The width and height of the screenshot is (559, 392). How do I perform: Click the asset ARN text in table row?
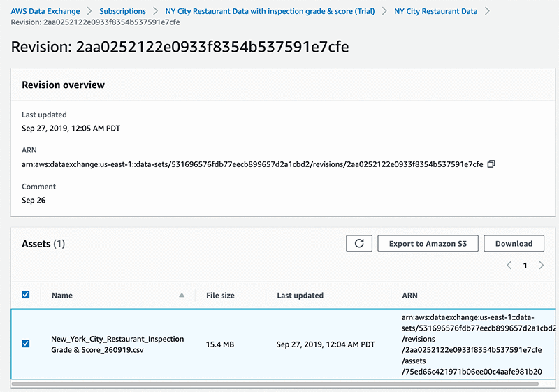tap(478, 344)
